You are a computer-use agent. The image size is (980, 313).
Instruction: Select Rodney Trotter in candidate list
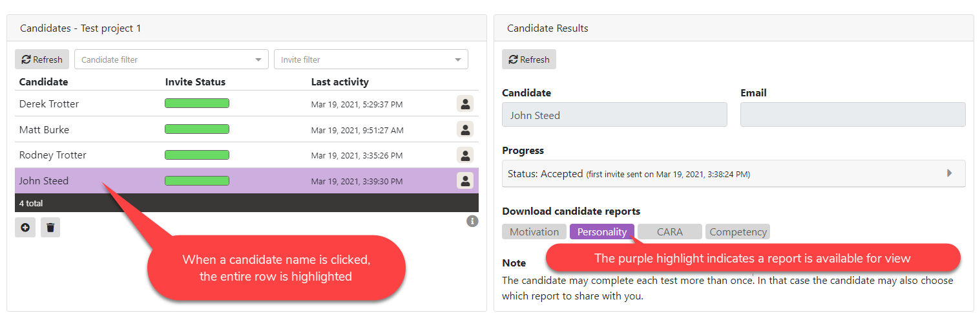point(53,155)
